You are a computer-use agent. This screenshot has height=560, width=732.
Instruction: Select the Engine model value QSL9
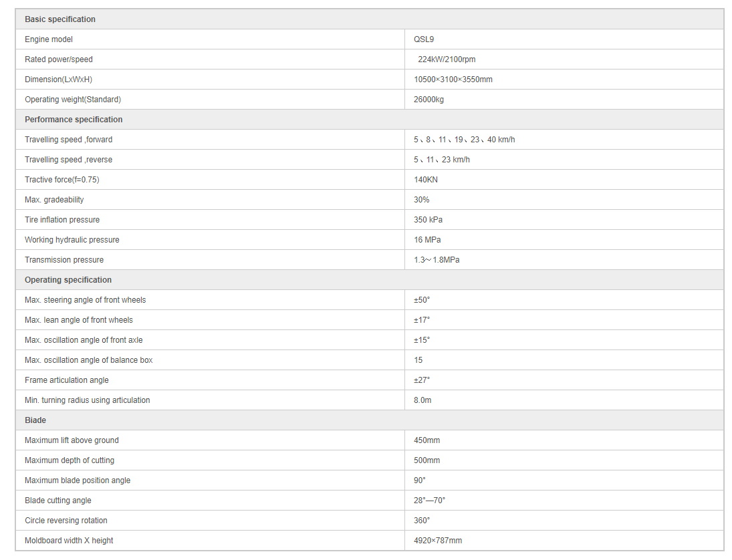[x=423, y=39]
